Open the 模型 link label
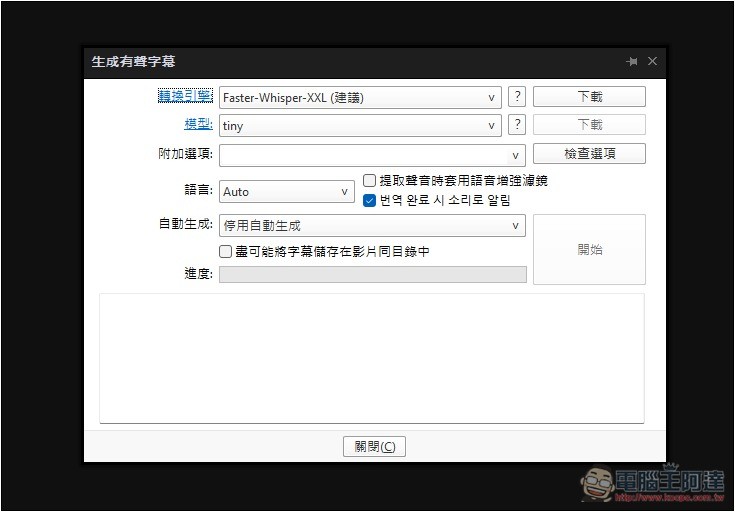 198,124
